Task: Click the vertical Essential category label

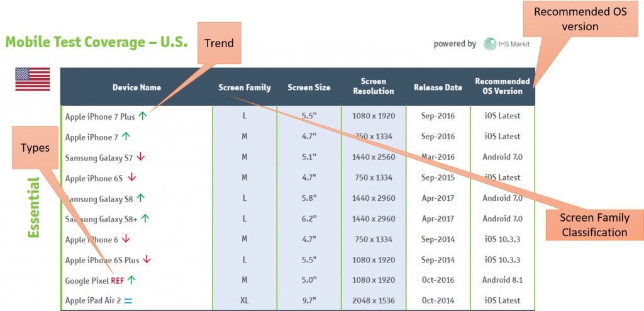Action: pos(34,207)
